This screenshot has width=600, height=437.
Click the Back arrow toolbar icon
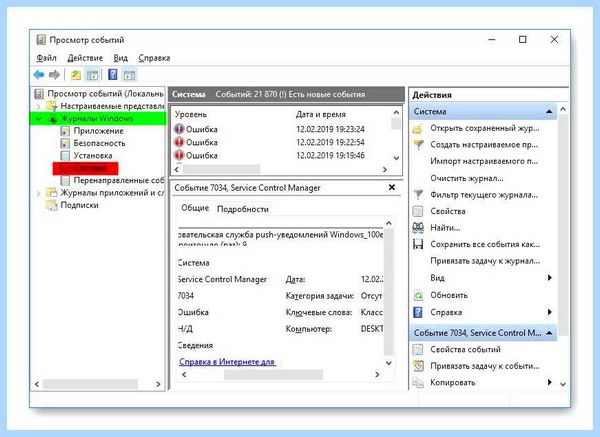(x=39, y=75)
